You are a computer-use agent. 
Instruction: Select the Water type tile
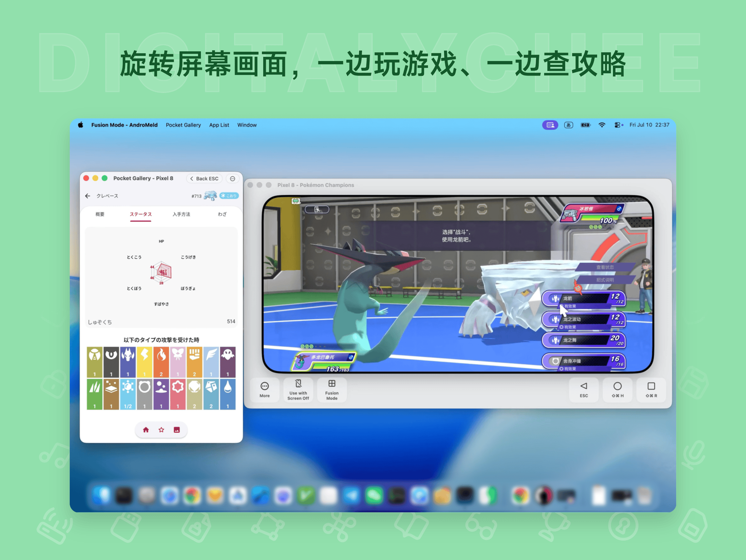[228, 394]
